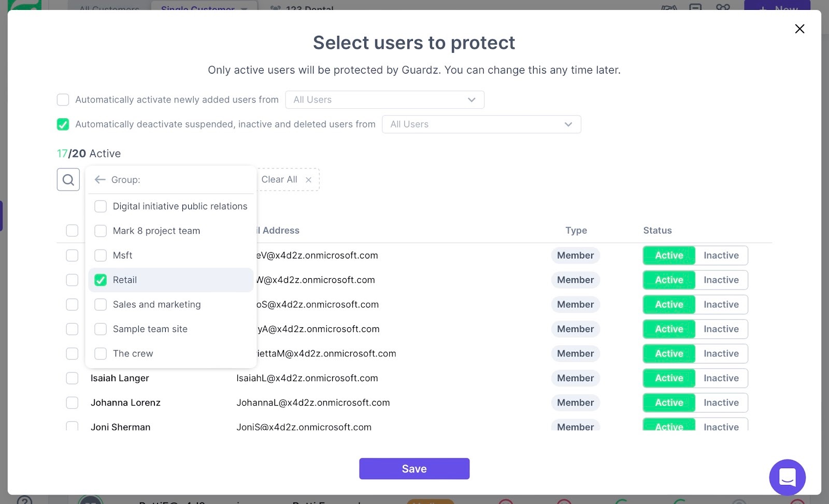Enable automatically activate newly added users

pyautogui.click(x=63, y=99)
